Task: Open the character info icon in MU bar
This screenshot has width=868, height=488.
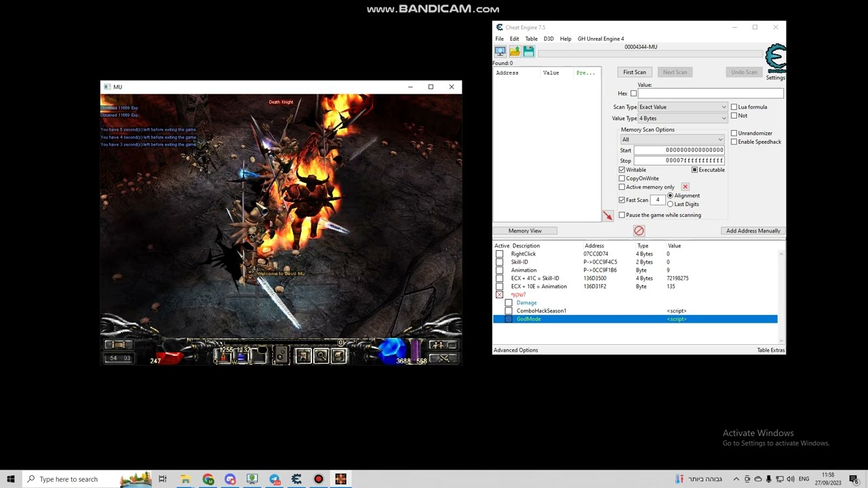Action: coord(303,356)
